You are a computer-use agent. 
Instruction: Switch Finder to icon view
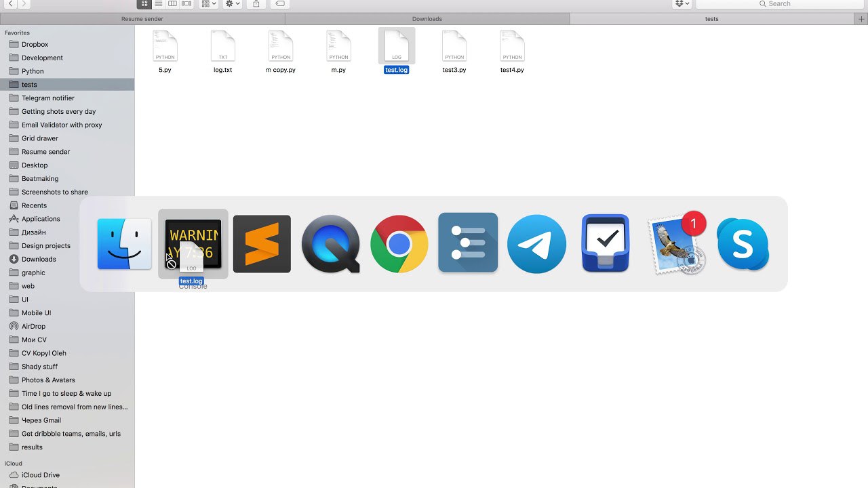point(144,3)
